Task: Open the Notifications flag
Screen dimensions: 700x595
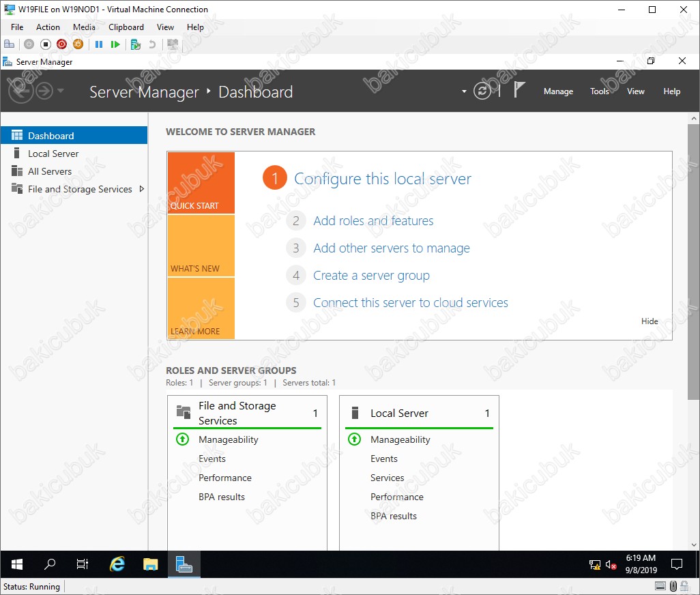Action: point(519,89)
